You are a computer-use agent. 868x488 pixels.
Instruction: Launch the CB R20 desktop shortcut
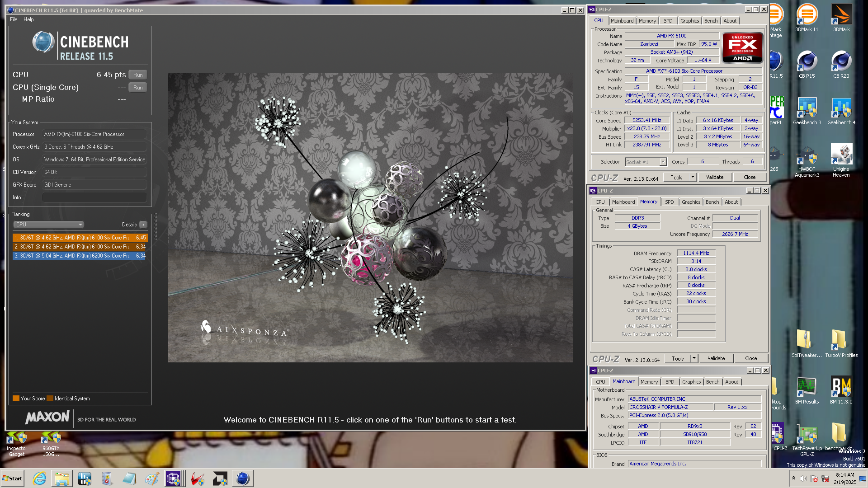(841, 65)
